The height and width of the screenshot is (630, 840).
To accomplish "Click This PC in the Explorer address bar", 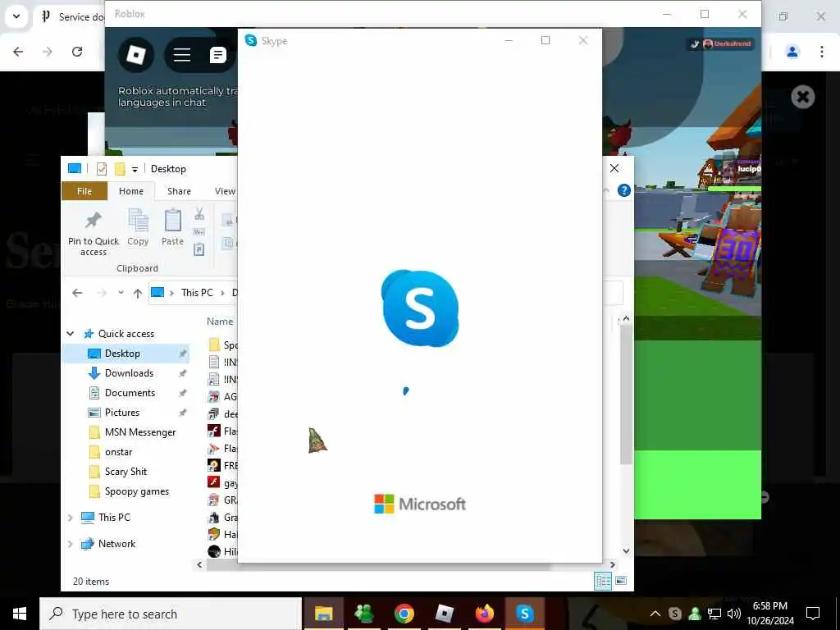I will [x=197, y=293].
